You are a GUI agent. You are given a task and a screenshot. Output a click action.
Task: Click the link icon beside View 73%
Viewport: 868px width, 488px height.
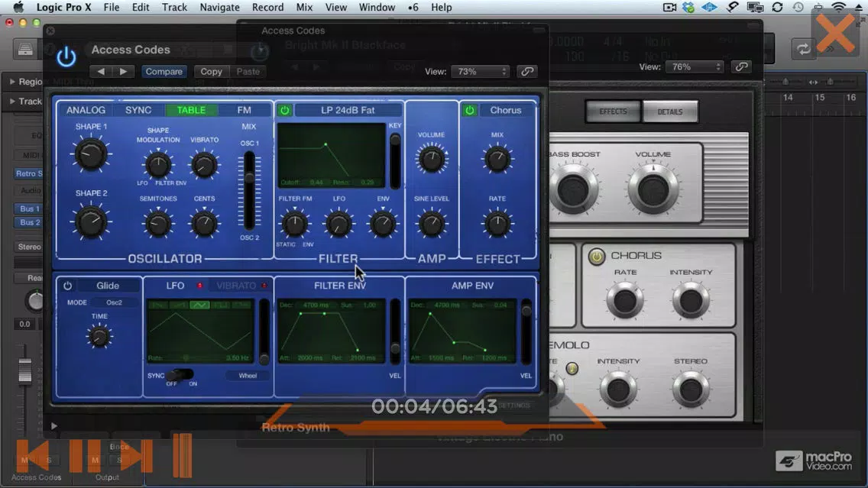pos(527,71)
